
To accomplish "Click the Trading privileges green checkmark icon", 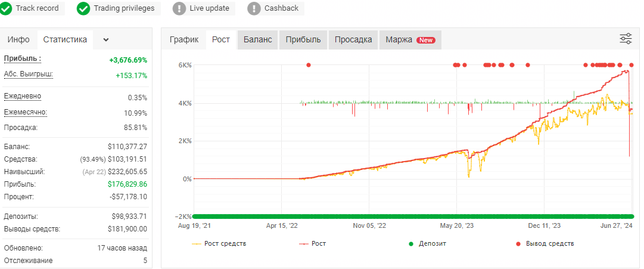I will pos(83,8).
